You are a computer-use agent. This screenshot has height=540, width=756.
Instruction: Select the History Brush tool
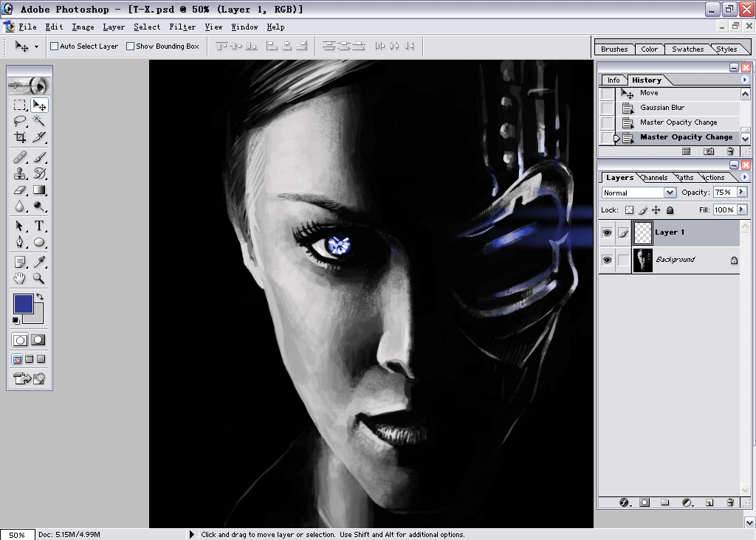pos(39,173)
